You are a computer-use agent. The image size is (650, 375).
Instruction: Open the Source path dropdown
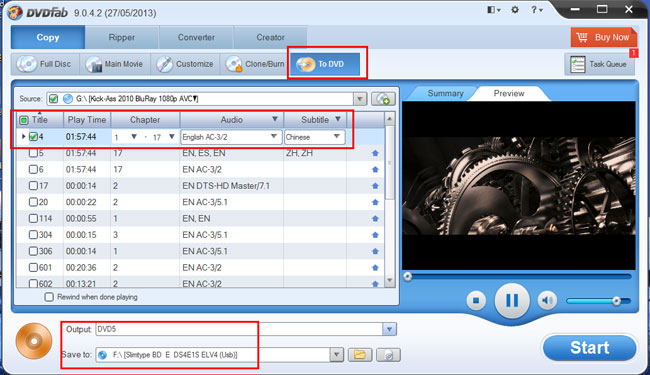[360, 99]
